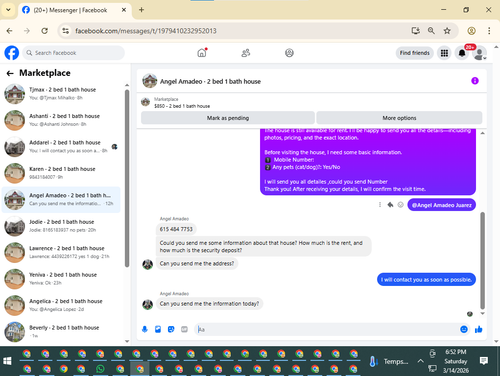
Task: Focus the message input field
Action: click(327, 329)
